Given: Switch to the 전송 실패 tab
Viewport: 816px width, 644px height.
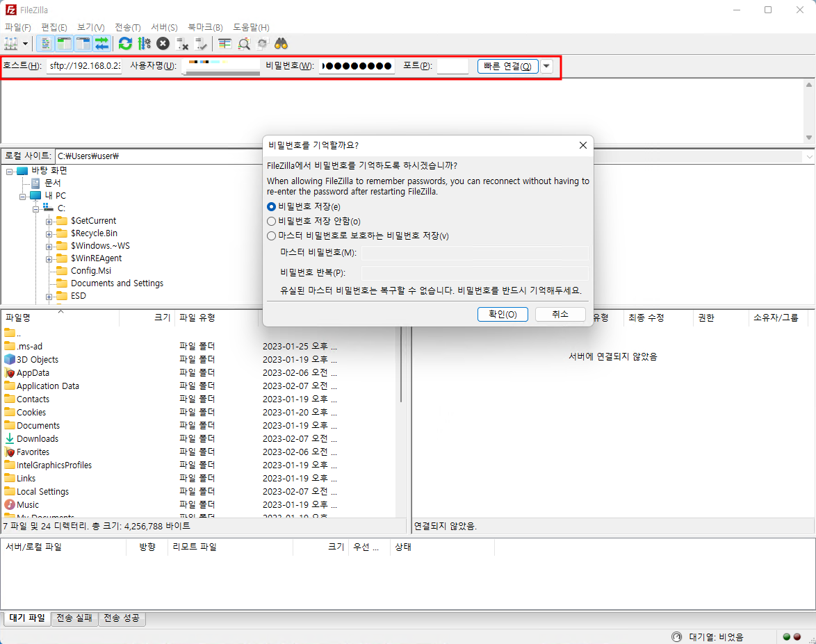Looking at the screenshot, I should [74, 618].
